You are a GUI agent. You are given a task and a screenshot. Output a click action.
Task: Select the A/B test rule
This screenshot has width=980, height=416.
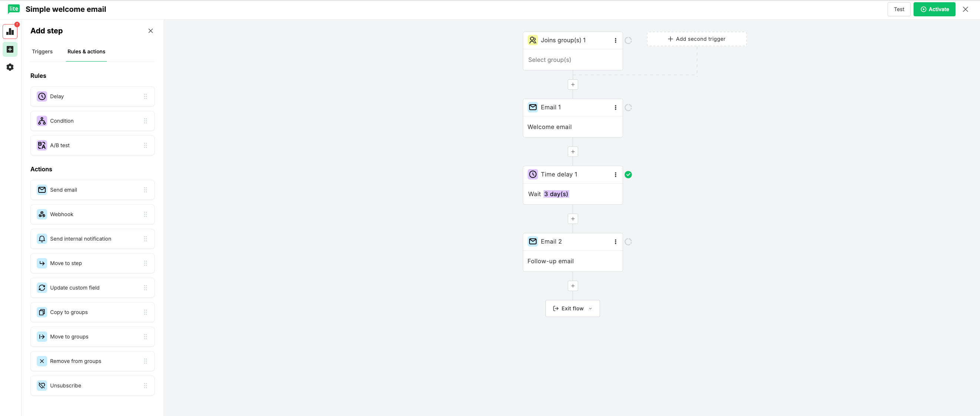click(x=92, y=145)
